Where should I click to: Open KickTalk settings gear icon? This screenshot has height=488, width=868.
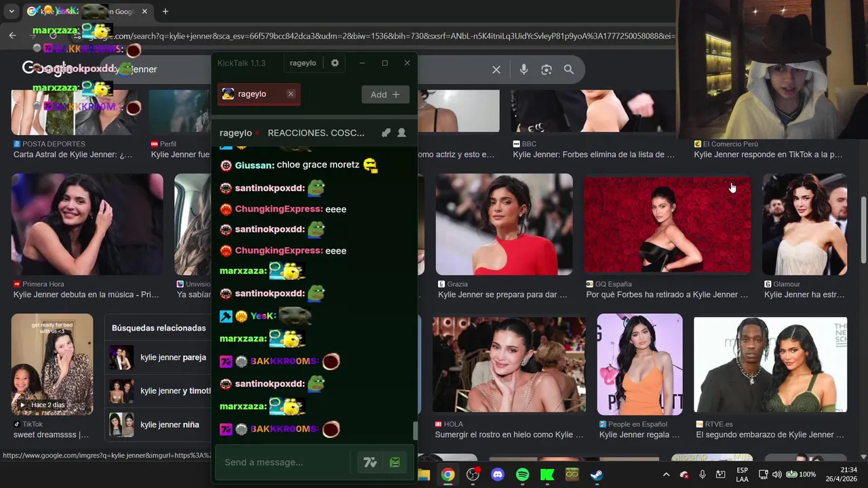tap(334, 63)
